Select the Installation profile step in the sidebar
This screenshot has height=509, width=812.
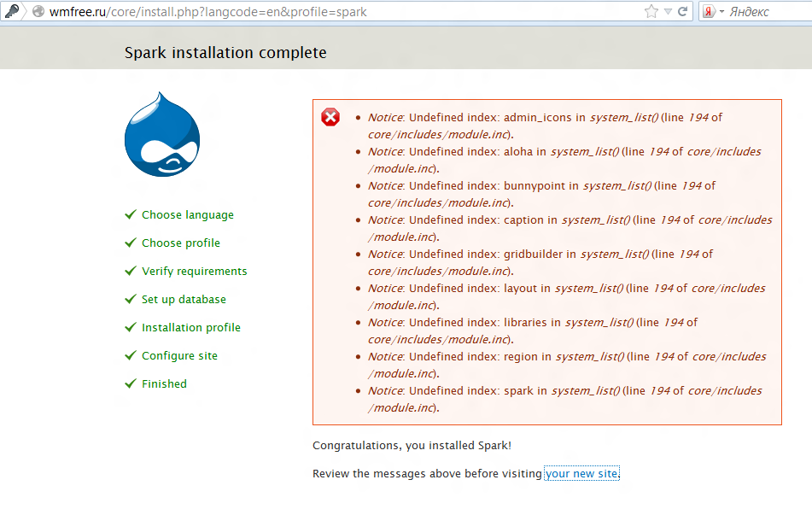tap(190, 327)
